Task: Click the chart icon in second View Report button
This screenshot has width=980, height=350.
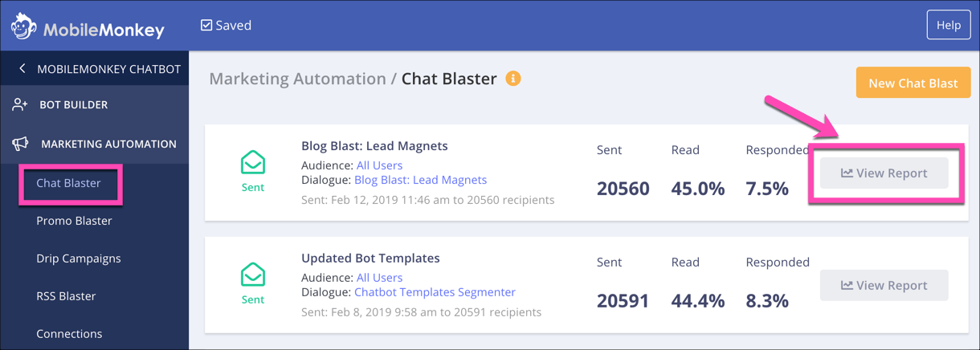Action: (x=847, y=285)
